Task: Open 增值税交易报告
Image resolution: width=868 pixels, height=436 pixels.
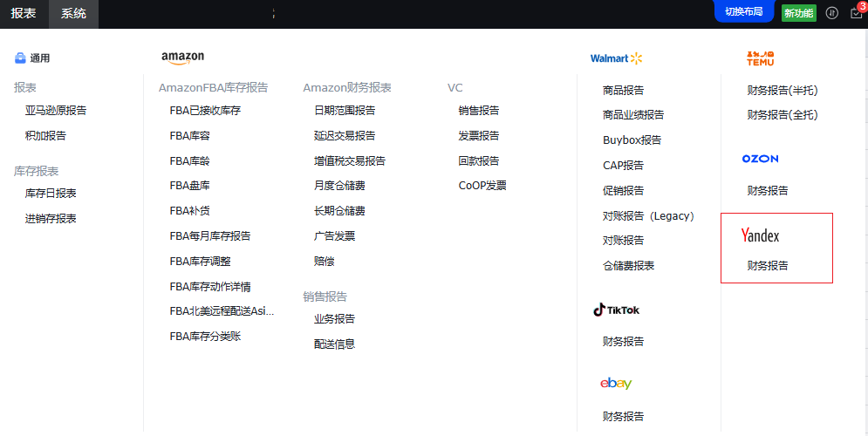Action: coord(350,161)
